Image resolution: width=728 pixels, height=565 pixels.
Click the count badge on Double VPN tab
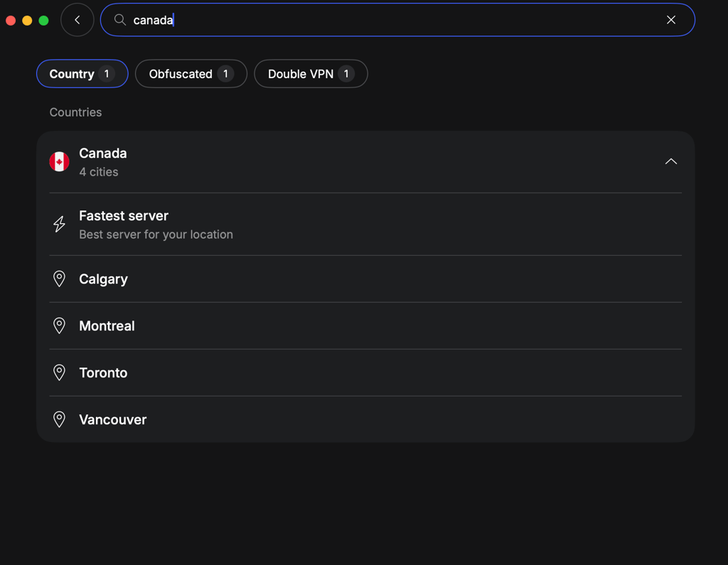point(346,74)
